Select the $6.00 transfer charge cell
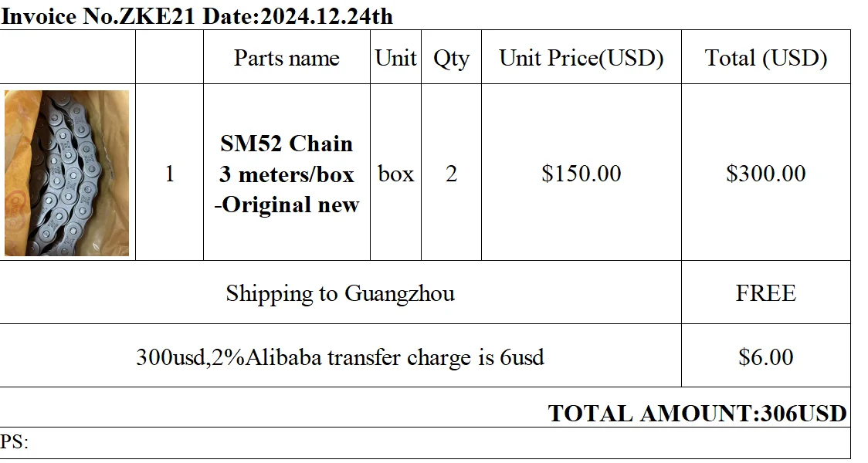Image resolution: width=868 pixels, height=463 pixels. [x=765, y=357]
